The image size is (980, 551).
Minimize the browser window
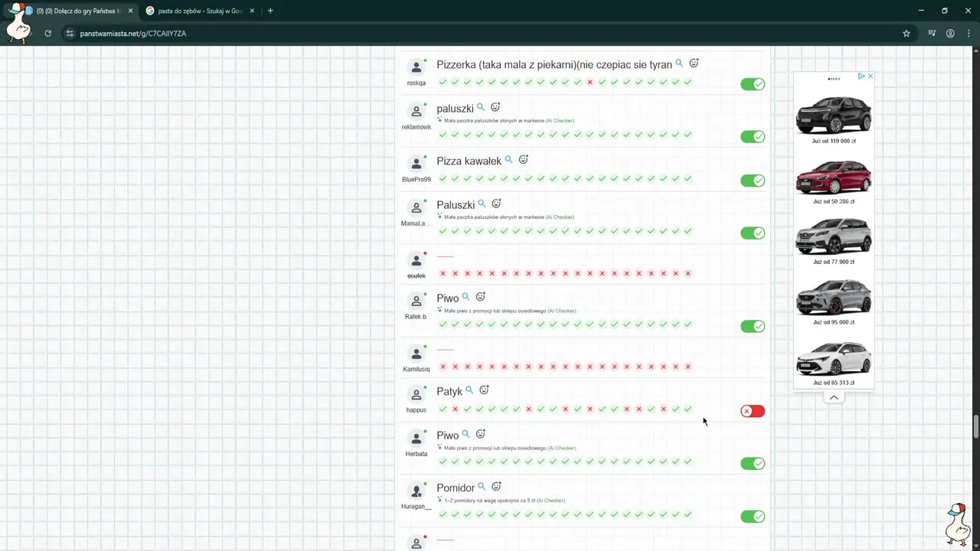point(920,11)
